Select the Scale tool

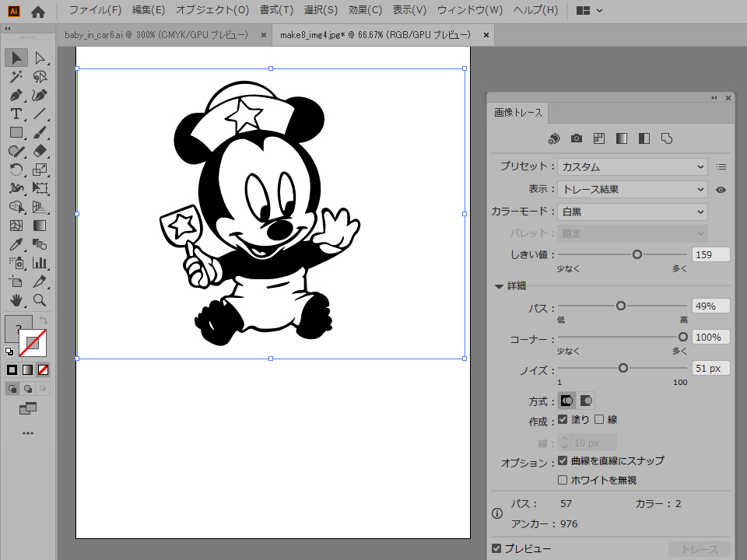pos(40,170)
